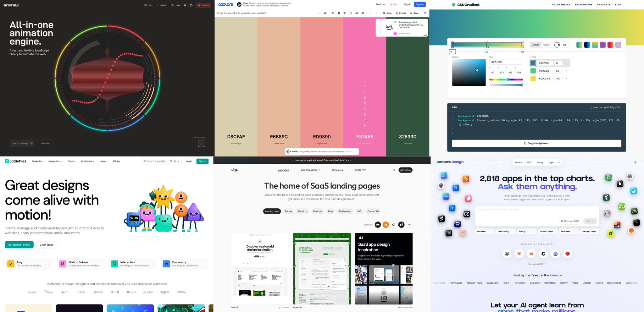Screen dimensions: 644x312
Task: Enable Max compatibility (IE6+) checkbox
Action: 591,107
